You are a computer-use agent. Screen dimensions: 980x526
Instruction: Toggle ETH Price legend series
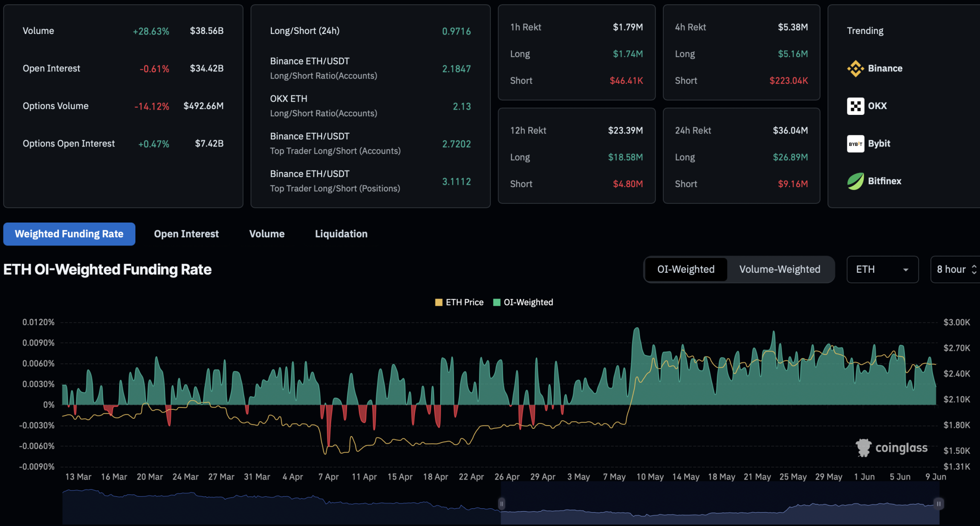click(459, 302)
